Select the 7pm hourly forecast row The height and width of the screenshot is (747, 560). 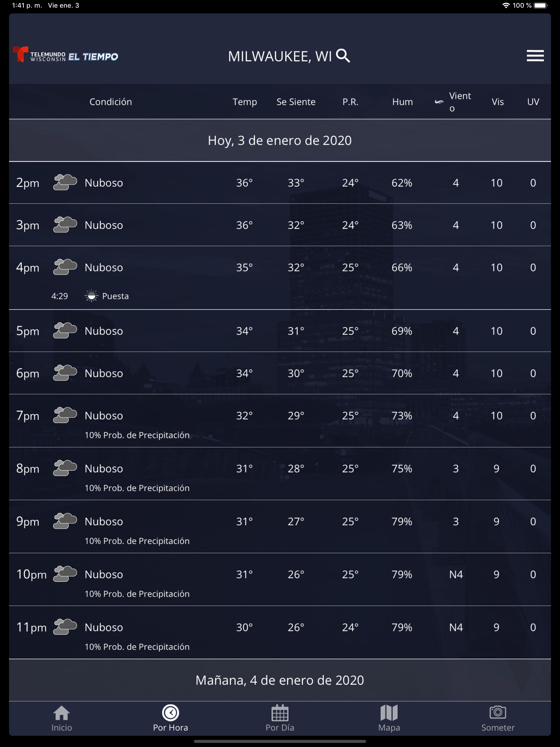click(280, 421)
